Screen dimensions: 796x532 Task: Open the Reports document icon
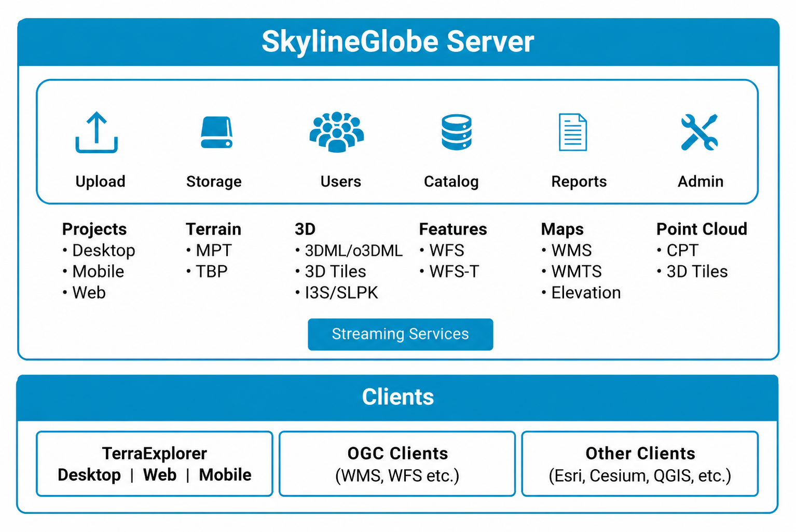pyautogui.click(x=573, y=132)
